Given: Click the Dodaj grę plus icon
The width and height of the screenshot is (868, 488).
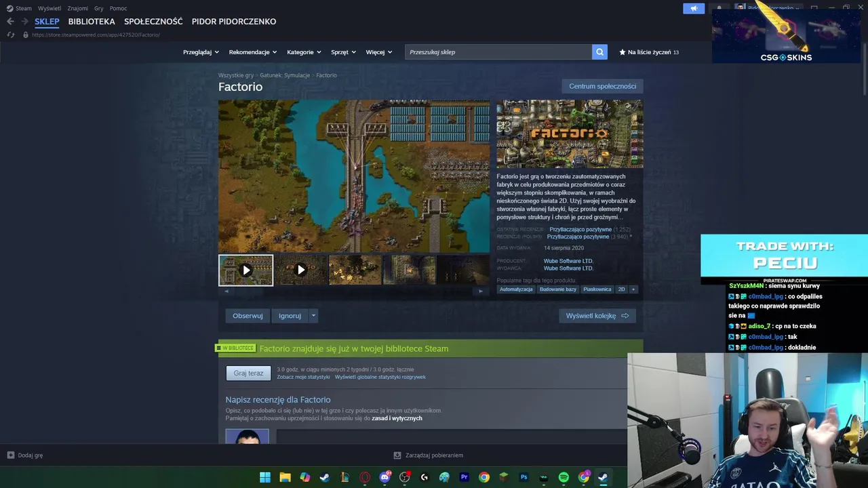Looking at the screenshot, I should click(x=10, y=455).
